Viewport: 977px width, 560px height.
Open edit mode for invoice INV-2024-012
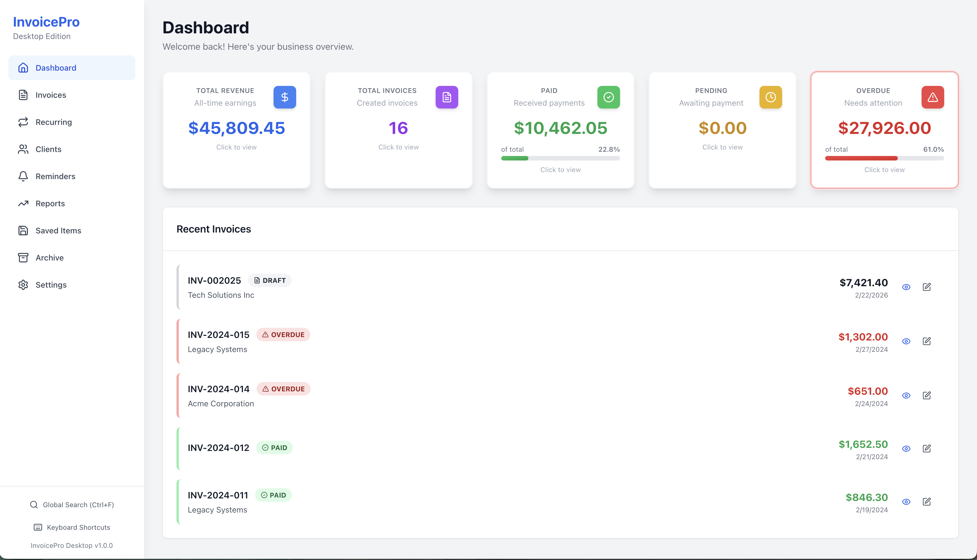[x=927, y=448]
